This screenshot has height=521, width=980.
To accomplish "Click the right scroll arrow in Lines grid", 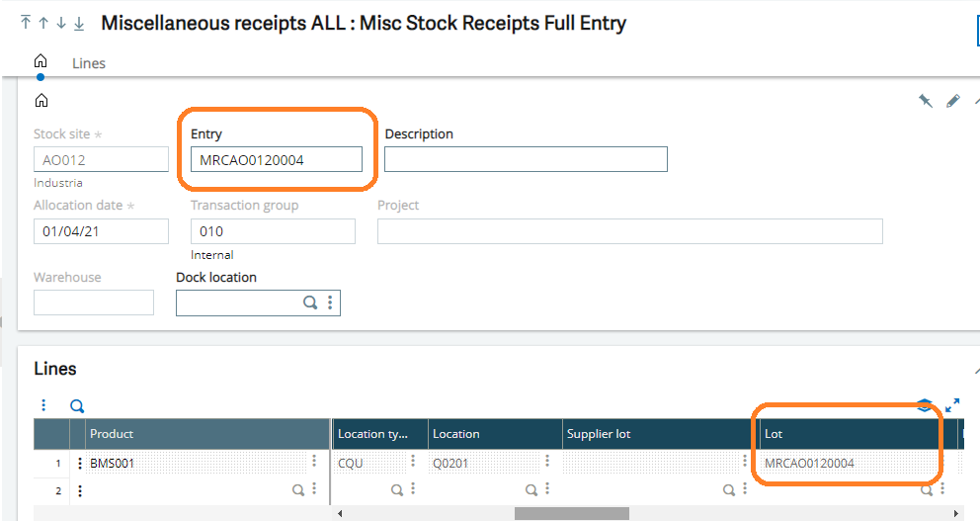I will pos(955,513).
